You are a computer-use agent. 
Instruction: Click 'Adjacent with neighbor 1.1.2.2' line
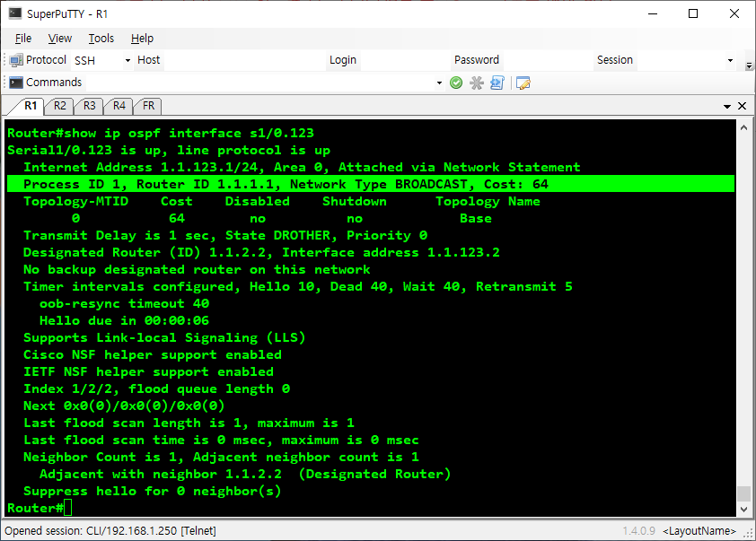pyautogui.click(x=245, y=474)
